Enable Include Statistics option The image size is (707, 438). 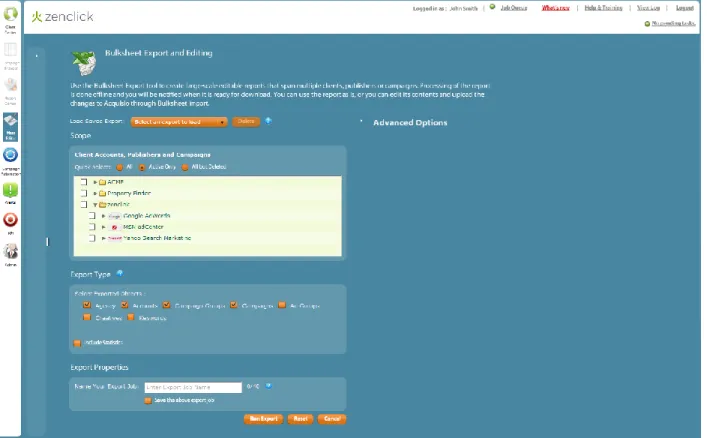click(77, 343)
